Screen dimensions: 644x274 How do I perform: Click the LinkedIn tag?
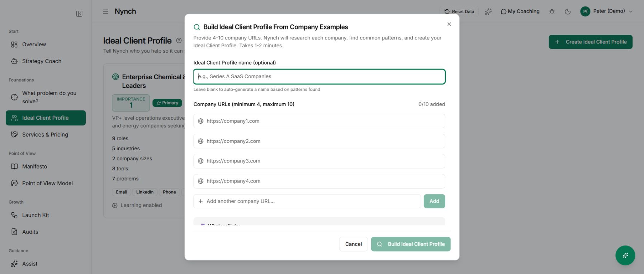(145, 192)
